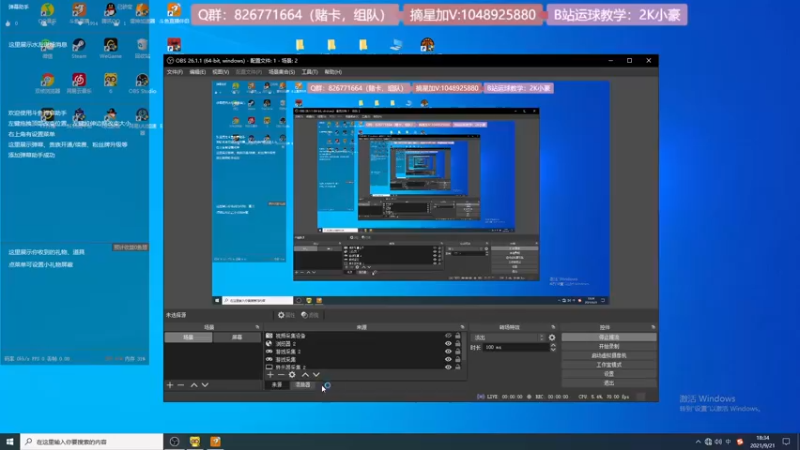
Task: Toggle eye icon of third source row
Action: 448,352
